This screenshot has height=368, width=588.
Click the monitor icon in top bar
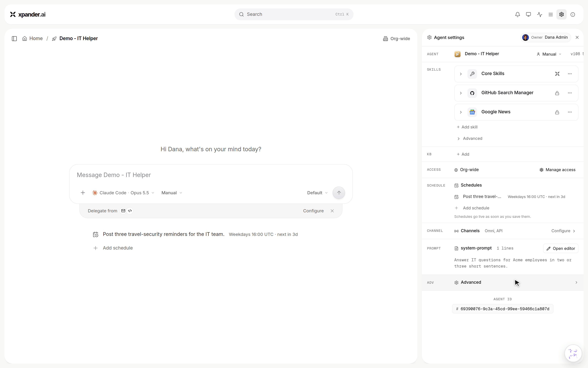pos(528,14)
